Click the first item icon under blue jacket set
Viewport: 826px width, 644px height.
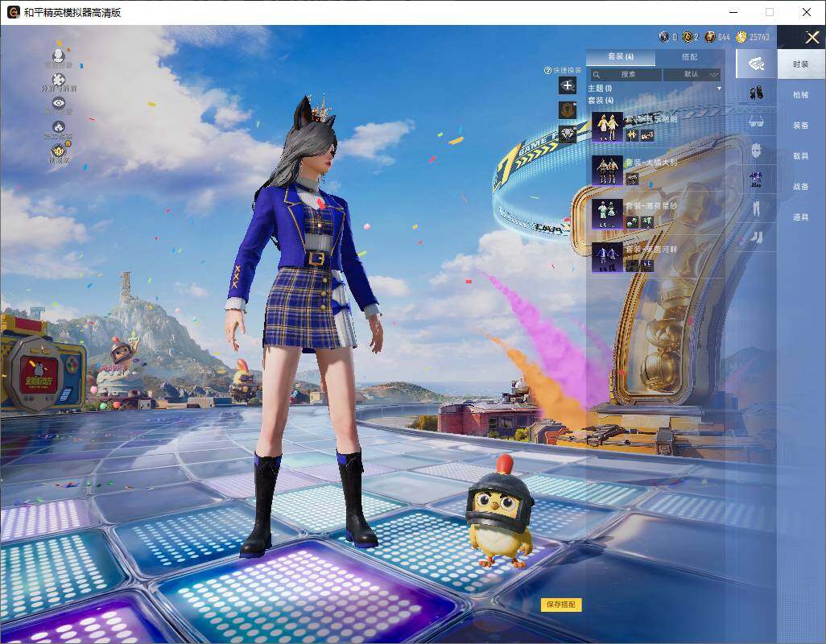pos(632,266)
